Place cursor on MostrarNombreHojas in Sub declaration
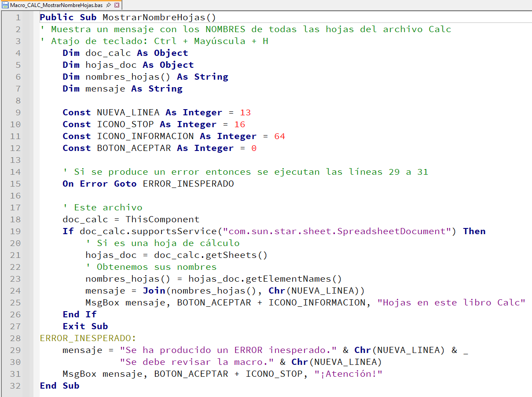 (x=154, y=18)
